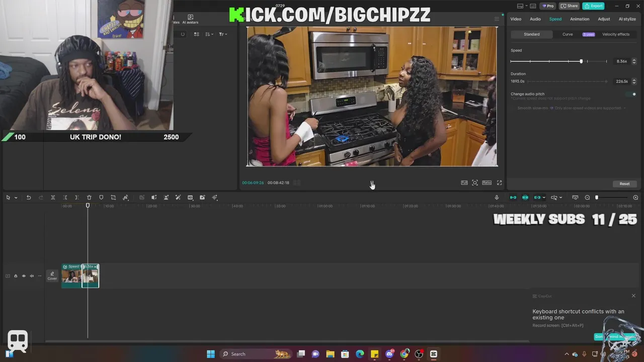Undo the last edit in timeline toolbar

29,198
